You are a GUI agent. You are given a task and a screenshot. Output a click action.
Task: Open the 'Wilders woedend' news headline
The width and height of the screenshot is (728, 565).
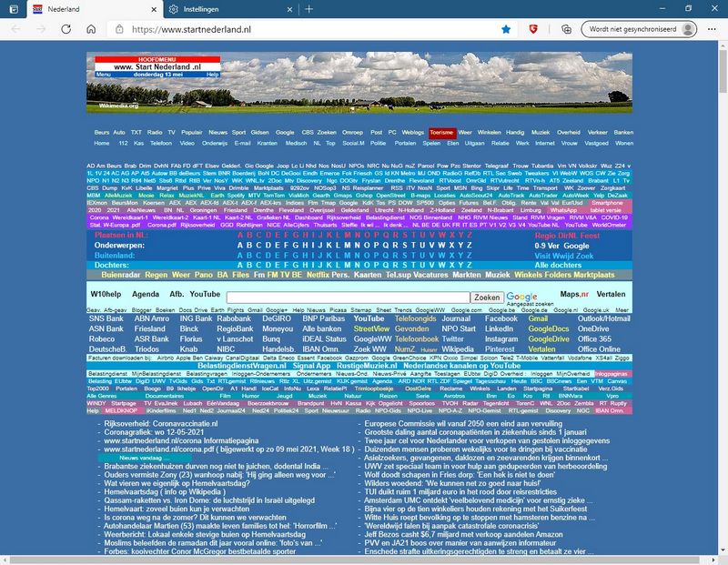(452, 483)
